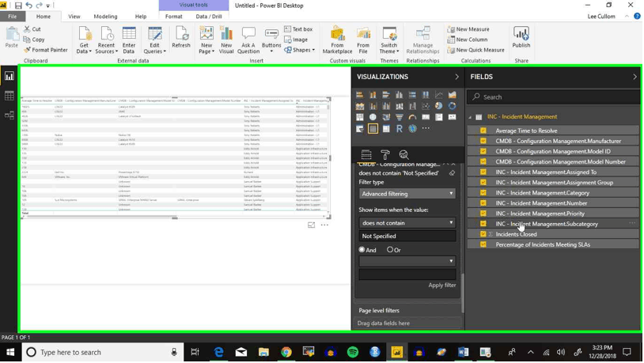Import custom visual via ellipsis icon
The image size is (644, 363).
[426, 129]
